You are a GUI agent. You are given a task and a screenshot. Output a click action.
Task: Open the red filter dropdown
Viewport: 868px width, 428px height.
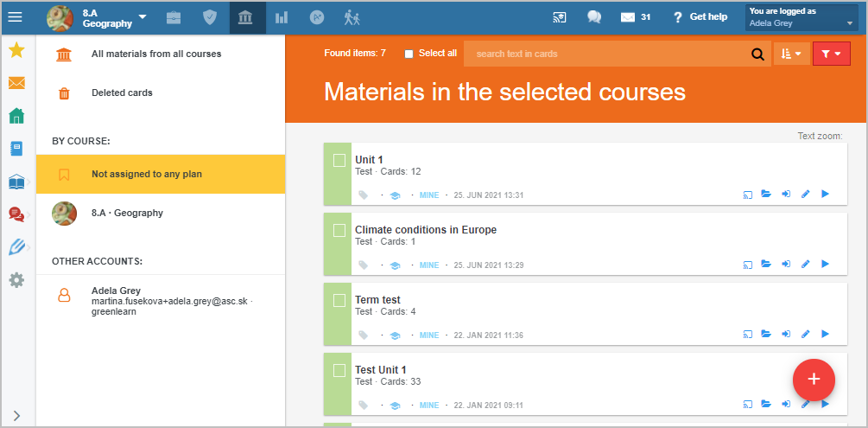click(832, 54)
